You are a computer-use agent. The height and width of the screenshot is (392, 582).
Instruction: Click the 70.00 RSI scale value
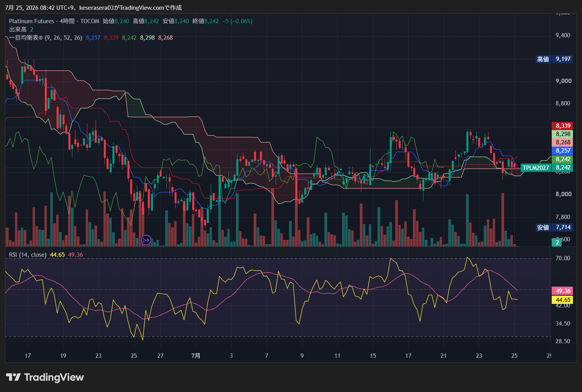[563, 259]
